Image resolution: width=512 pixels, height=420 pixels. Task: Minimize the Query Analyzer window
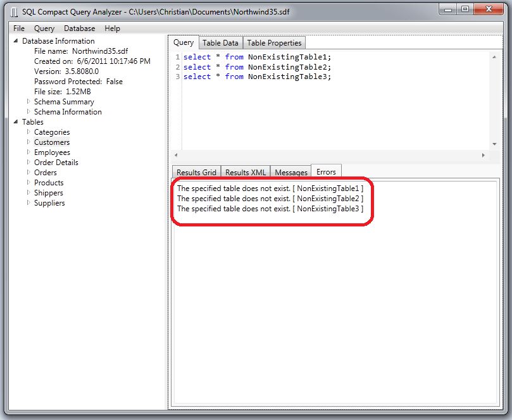point(448,9)
